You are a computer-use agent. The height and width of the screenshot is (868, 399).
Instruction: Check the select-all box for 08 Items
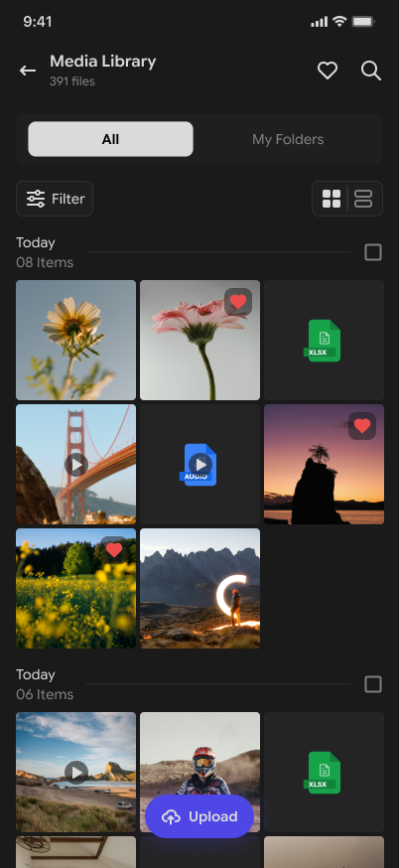click(x=373, y=252)
